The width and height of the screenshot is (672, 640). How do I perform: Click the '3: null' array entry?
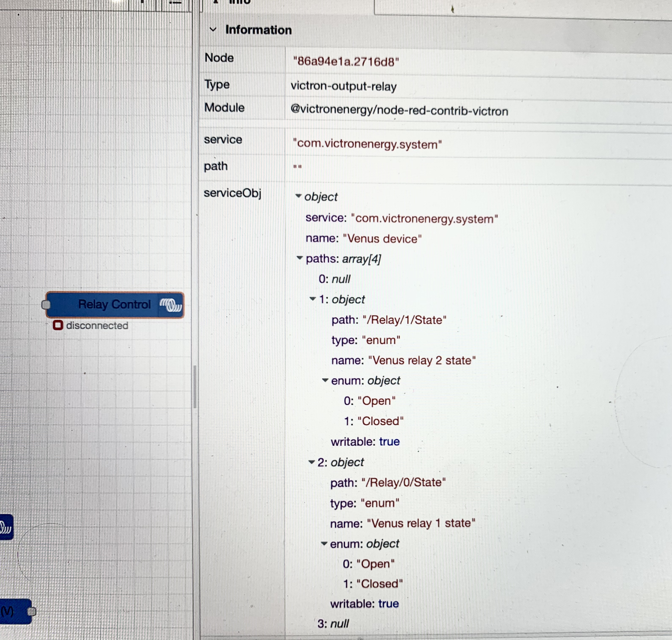(333, 624)
